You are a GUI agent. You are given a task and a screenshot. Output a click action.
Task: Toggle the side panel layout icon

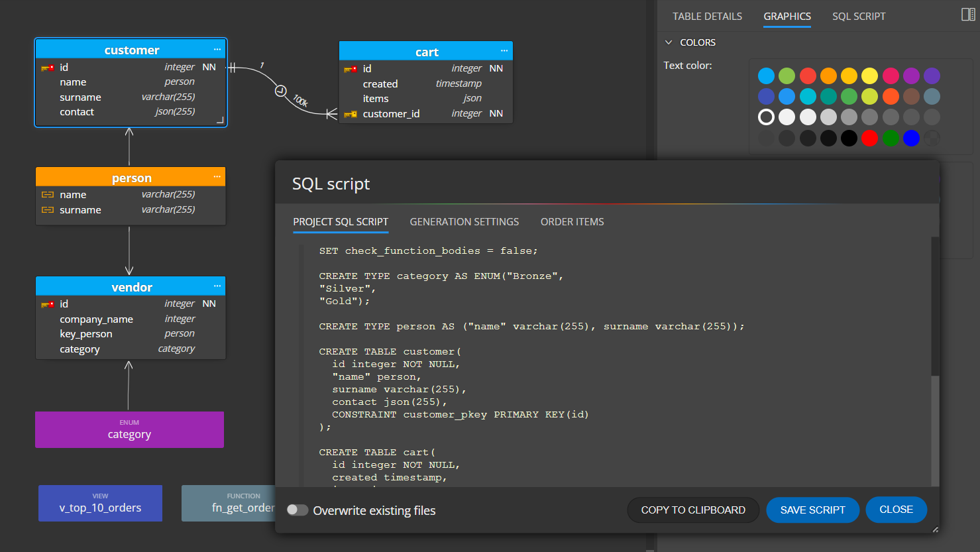pyautogui.click(x=968, y=15)
